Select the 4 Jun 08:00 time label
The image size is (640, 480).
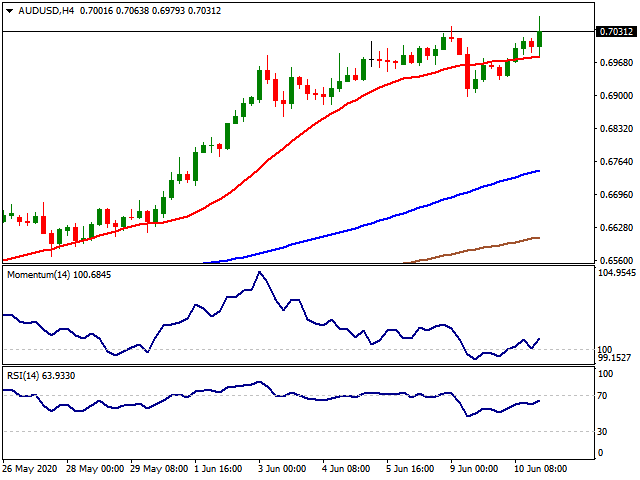(346, 469)
